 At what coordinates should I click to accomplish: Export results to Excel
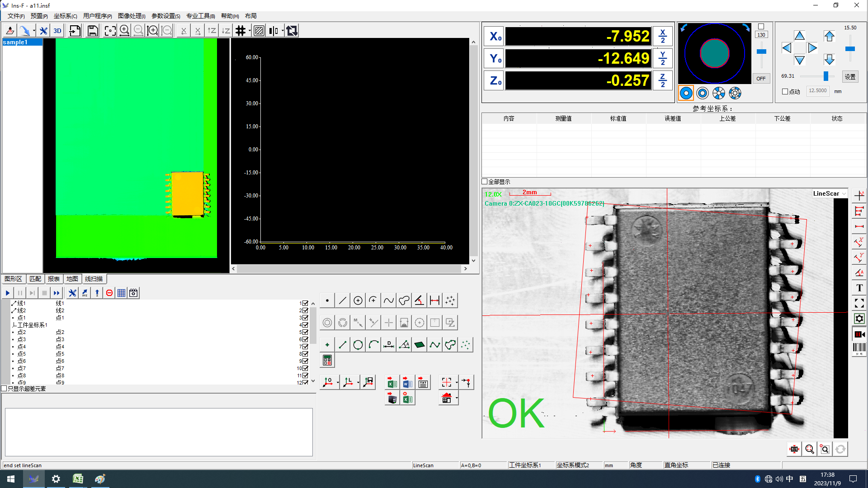pyautogui.click(x=392, y=383)
